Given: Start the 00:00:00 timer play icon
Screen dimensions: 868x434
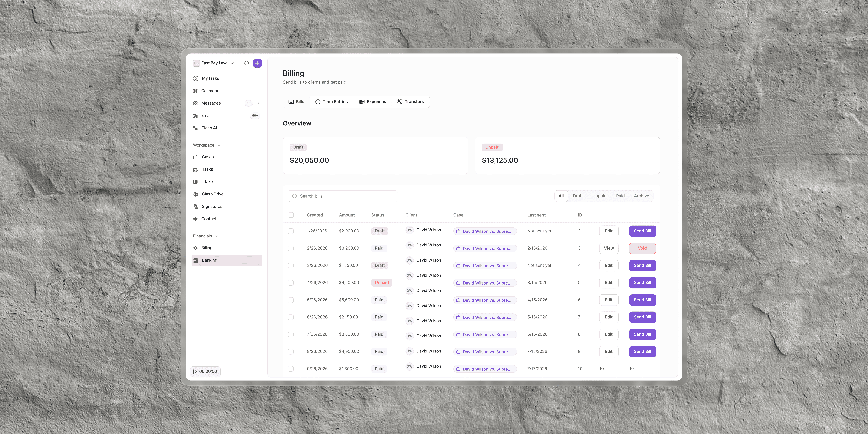Looking at the screenshot, I should [195, 371].
